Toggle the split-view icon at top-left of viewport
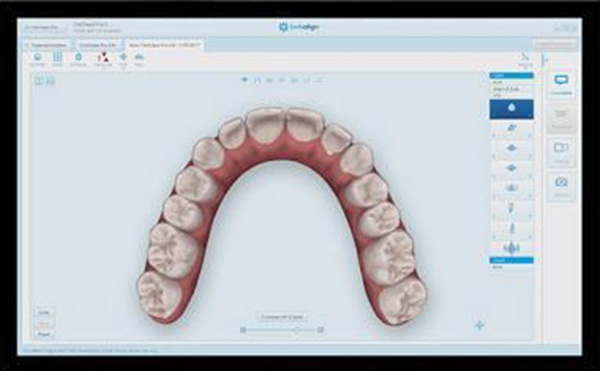 tap(39, 81)
